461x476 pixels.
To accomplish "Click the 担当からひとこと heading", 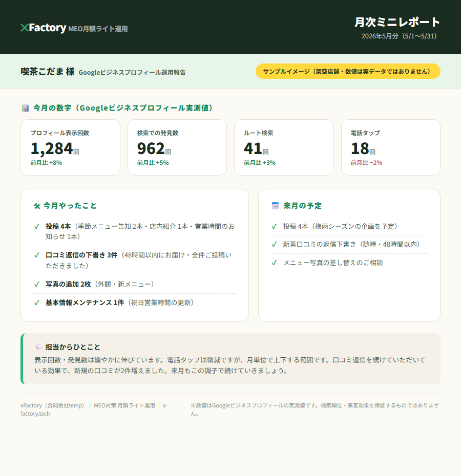I will [x=73, y=347].
